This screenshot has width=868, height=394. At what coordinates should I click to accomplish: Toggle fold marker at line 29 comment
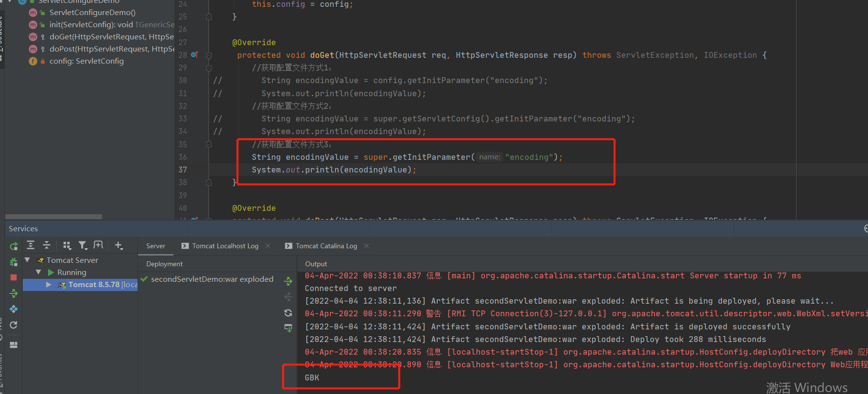tap(209, 68)
